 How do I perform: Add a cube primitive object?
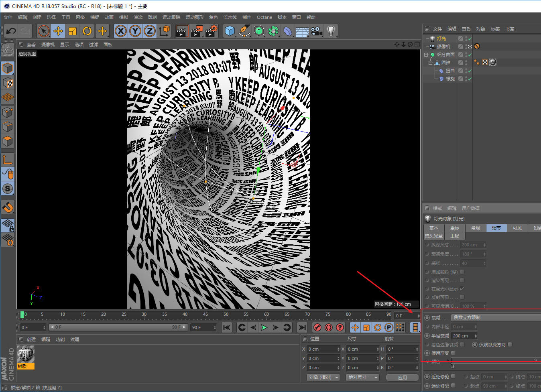click(230, 31)
